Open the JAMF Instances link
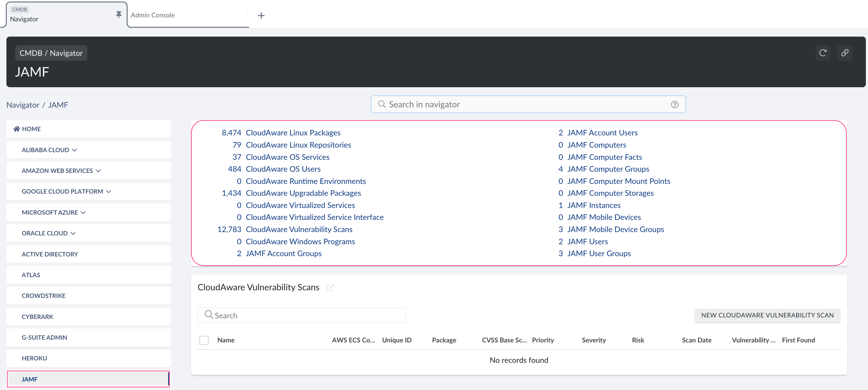The width and height of the screenshot is (868, 390). pos(594,205)
